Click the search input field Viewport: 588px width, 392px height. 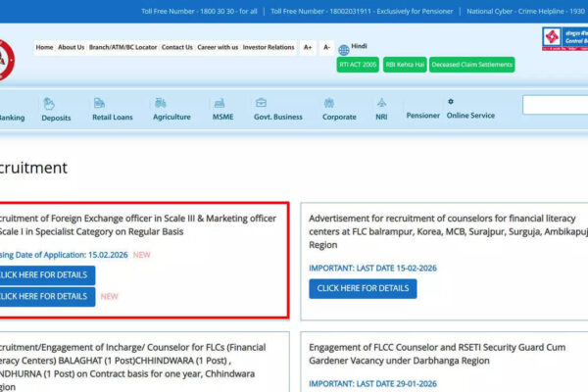pyautogui.click(x=556, y=105)
